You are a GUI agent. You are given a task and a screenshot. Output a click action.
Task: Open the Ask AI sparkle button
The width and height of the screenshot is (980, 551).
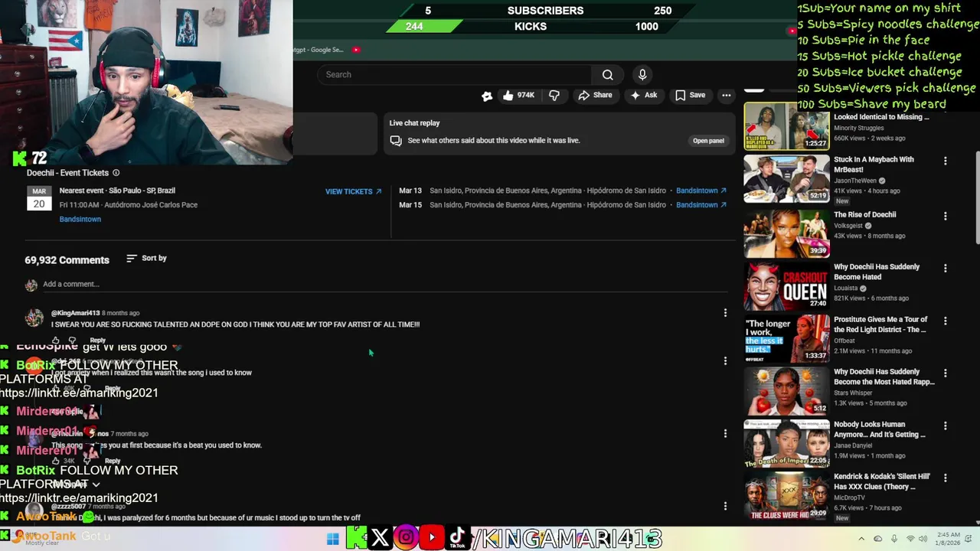click(643, 95)
